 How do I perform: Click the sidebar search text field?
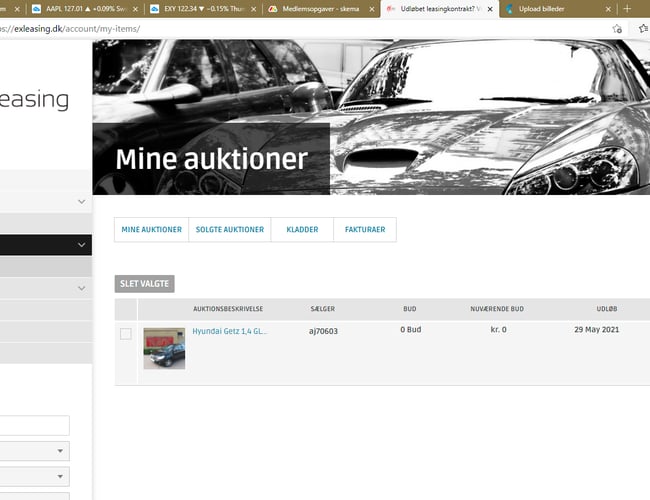pos(35,425)
